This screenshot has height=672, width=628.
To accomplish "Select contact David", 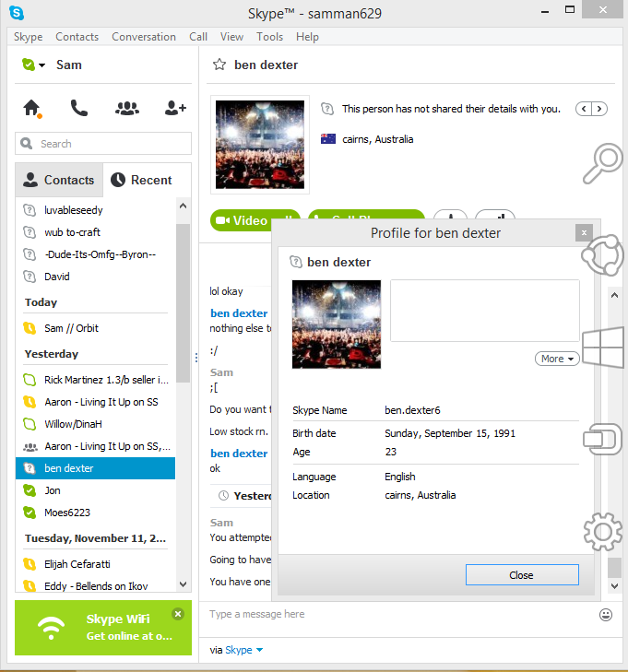I will coord(95,277).
